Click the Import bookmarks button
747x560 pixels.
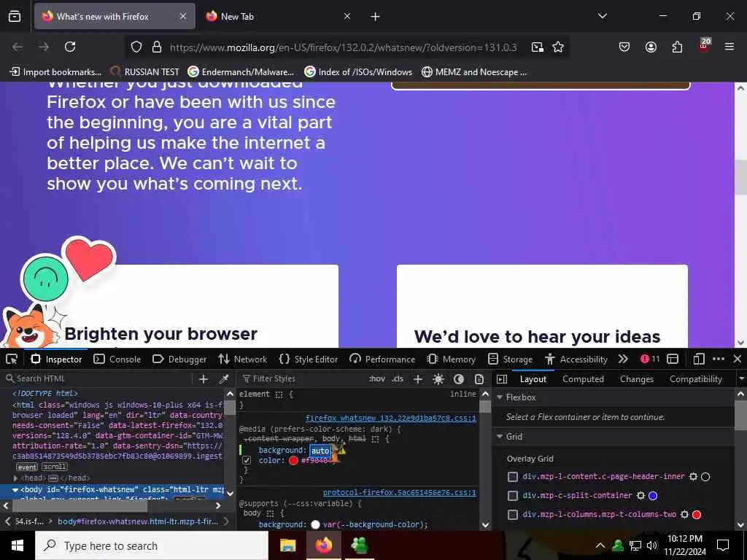coord(55,72)
